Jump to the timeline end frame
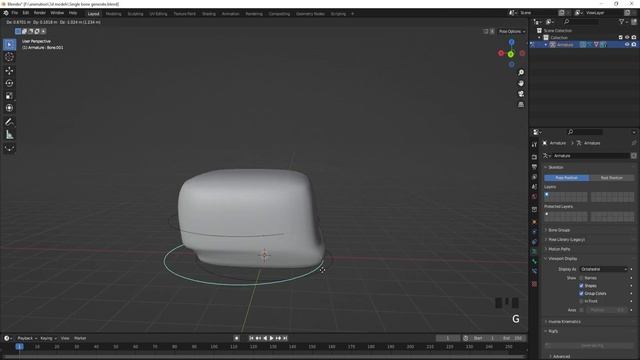The image size is (640, 360). pyautogui.click(x=285, y=338)
